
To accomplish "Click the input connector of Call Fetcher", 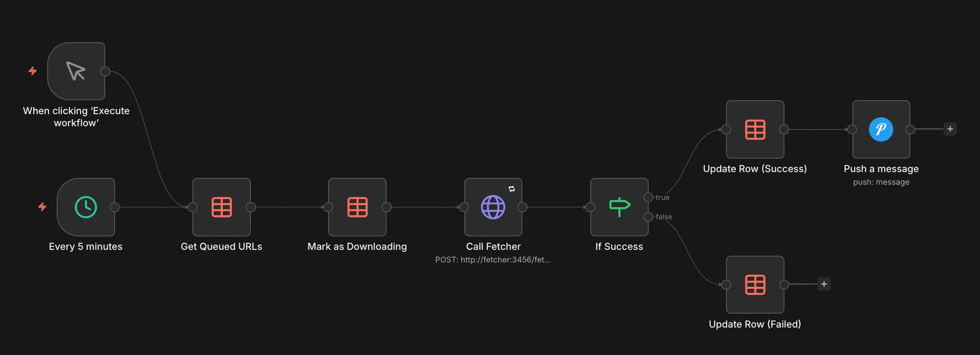I will coord(464,207).
